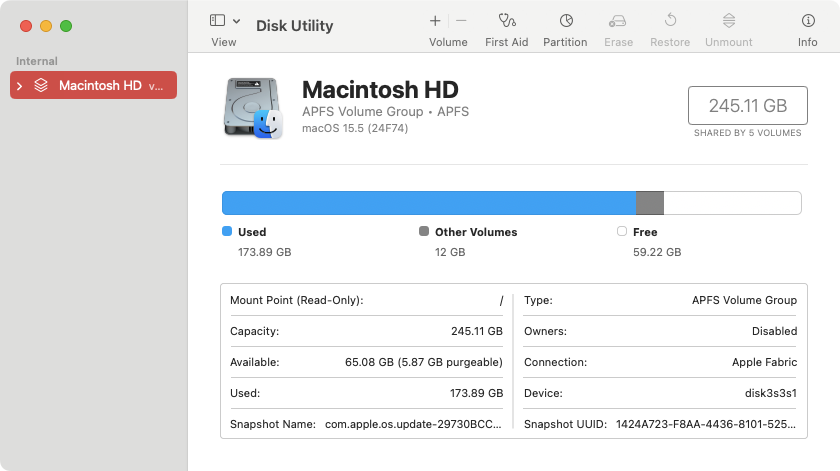The height and width of the screenshot is (471, 840).
Task: Click the Device value 'disk3s3s1'
Action: pos(771,393)
